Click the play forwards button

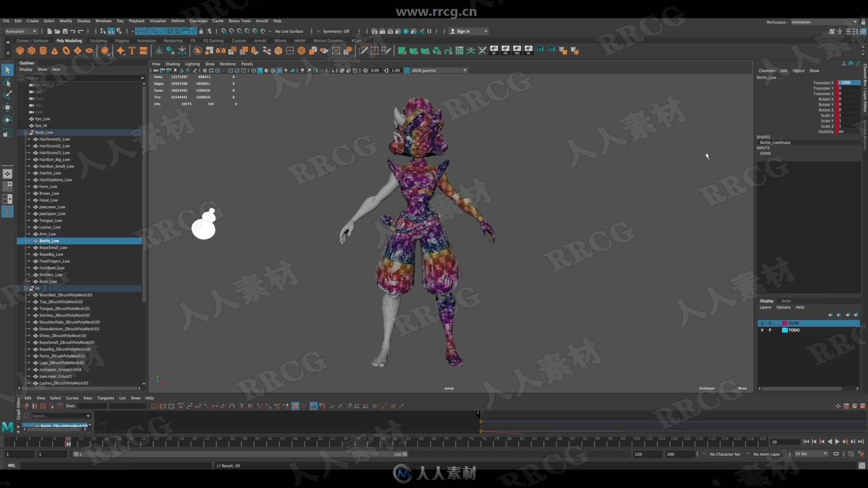click(x=837, y=441)
